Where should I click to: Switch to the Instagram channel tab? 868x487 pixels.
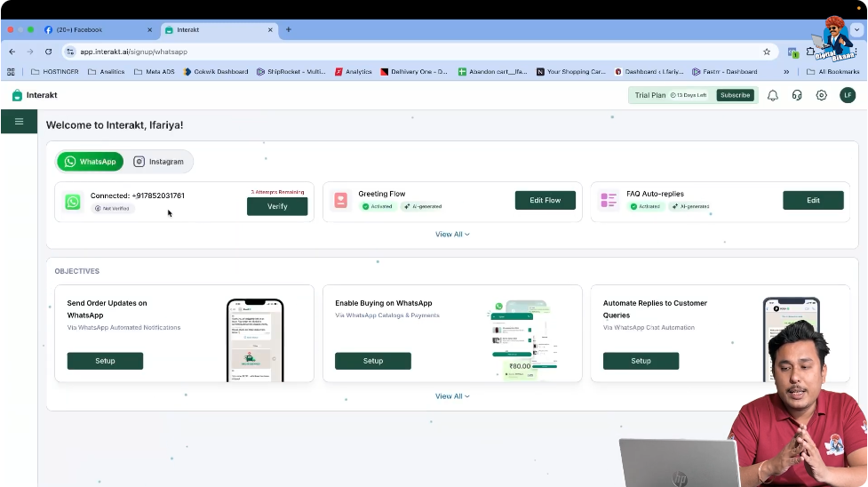[158, 161]
